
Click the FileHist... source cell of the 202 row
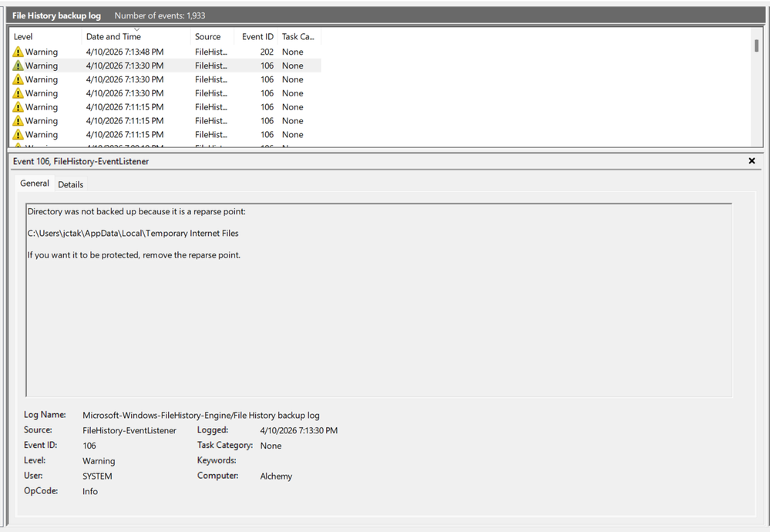click(x=211, y=52)
